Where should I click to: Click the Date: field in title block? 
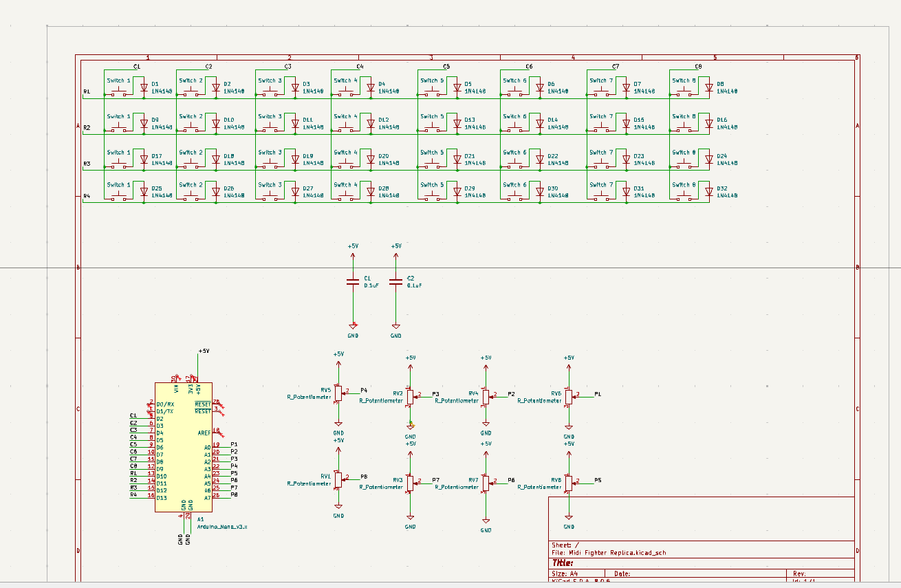point(622,573)
